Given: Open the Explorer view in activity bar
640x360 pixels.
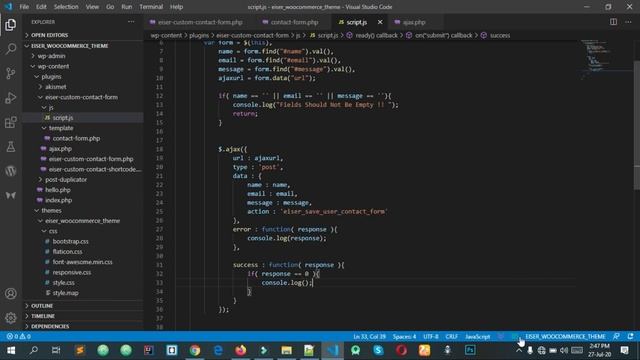Looking at the screenshot, I should [11, 25].
